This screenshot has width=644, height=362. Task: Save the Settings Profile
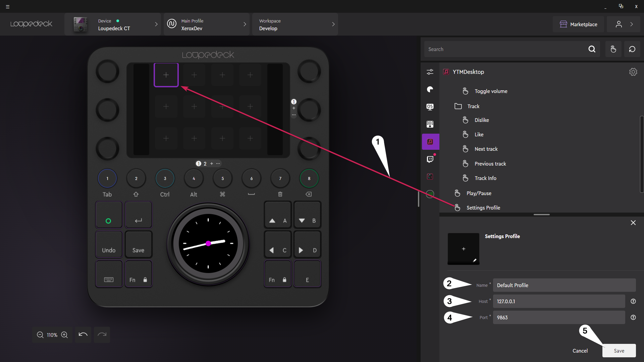click(x=619, y=351)
